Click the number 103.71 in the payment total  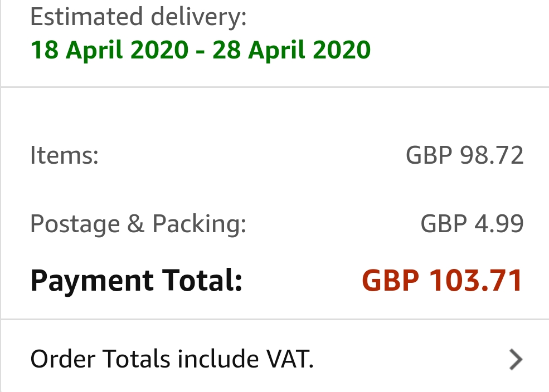[x=477, y=281]
